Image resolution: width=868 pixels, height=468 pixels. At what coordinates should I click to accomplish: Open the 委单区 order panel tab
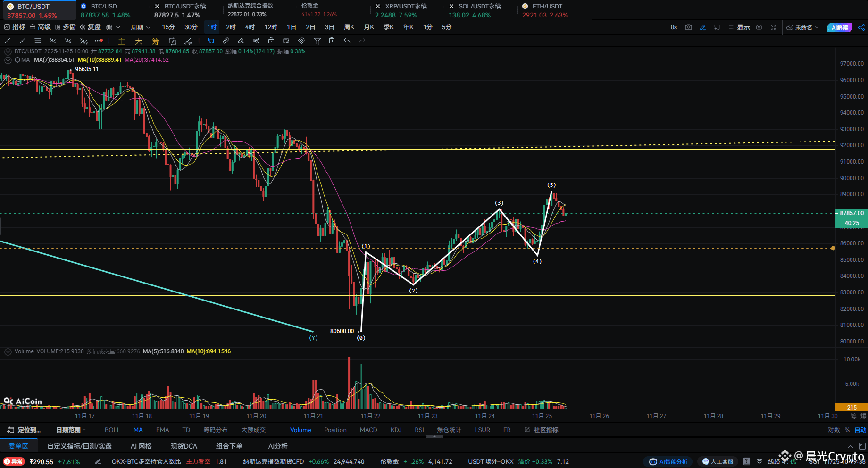[x=18, y=446]
